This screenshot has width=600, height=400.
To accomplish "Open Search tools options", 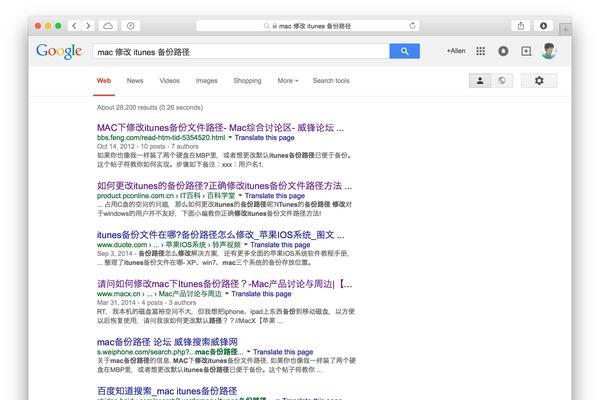I will [331, 80].
